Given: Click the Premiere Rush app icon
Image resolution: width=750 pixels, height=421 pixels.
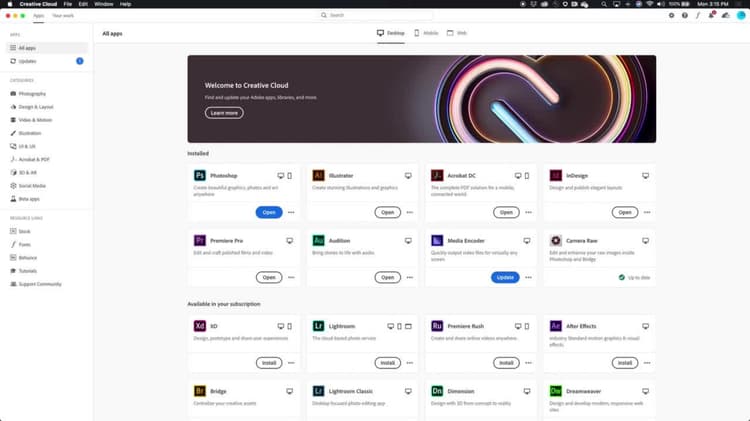Looking at the screenshot, I should (437, 326).
